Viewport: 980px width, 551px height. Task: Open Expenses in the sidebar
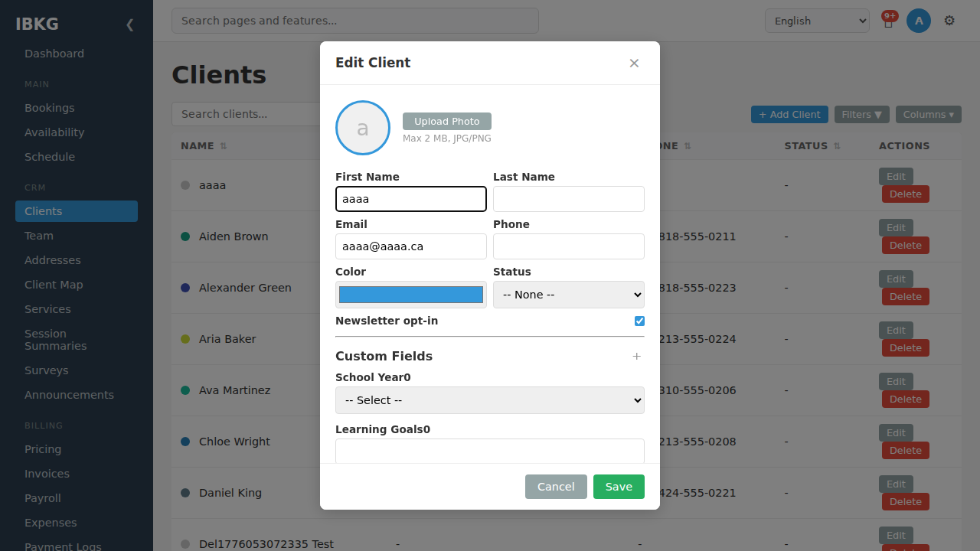click(77, 523)
